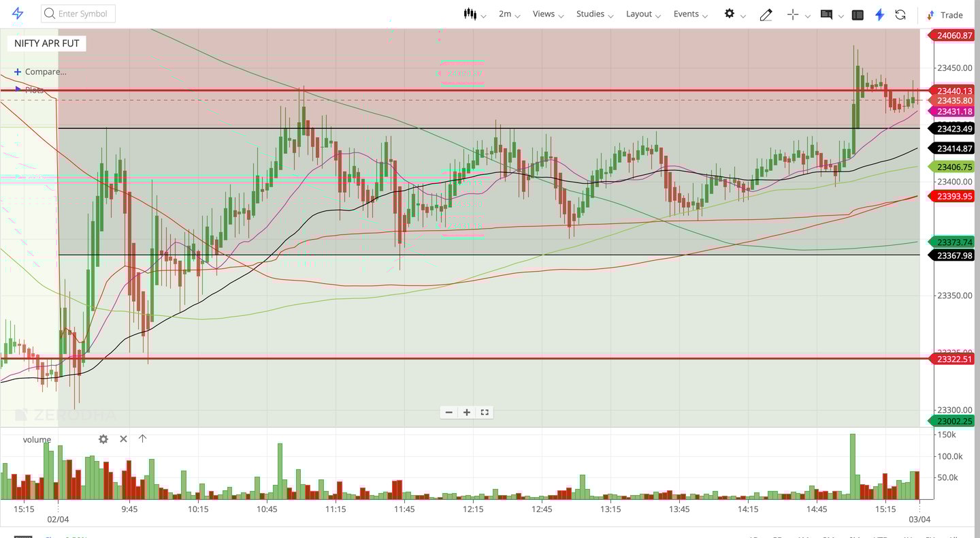
Task: Toggle full-screen chart view icon
Action: (x=485, y=412)
